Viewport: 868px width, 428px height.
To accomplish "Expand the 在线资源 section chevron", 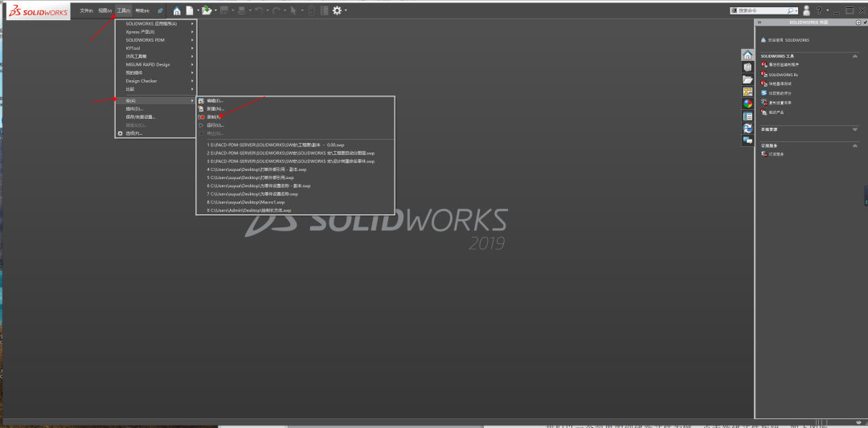I will click(855, 129).
